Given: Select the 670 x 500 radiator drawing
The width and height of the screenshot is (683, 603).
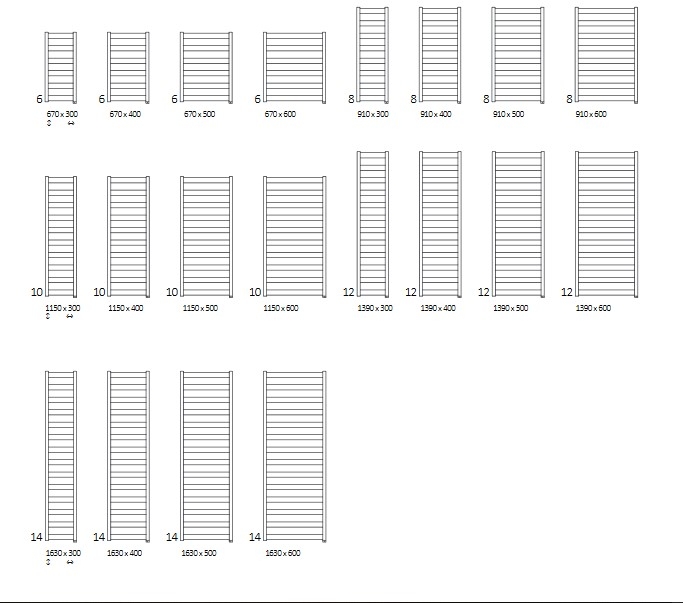Looking at the screenshot, I should pos(206,68).
